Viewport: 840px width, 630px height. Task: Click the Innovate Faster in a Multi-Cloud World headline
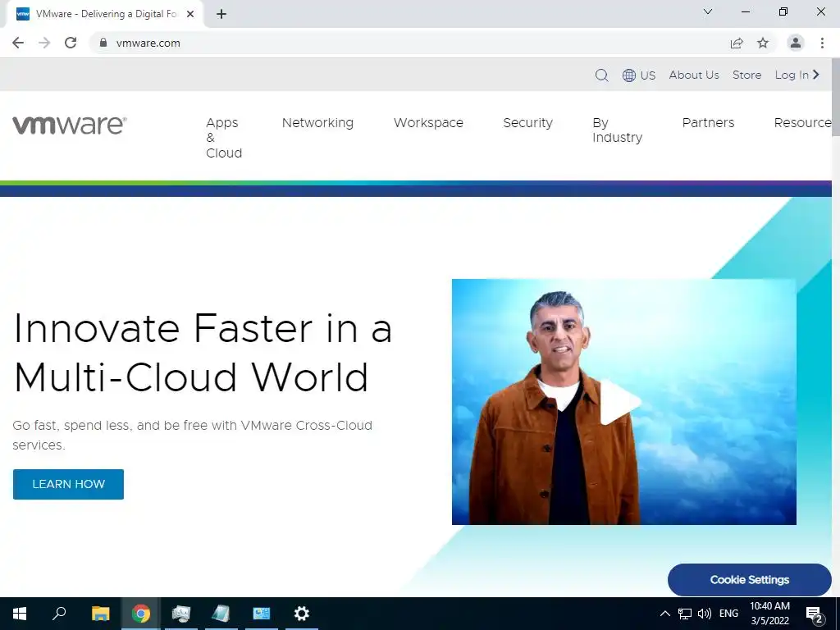tap(203, 353)
